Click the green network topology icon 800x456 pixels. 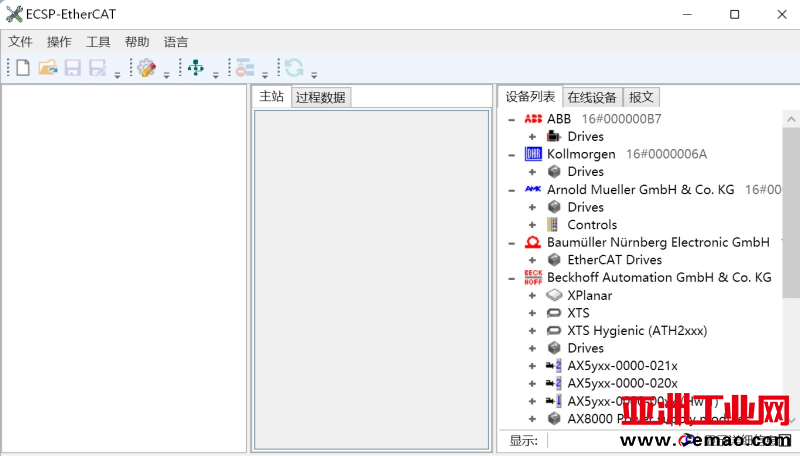point(196,67)
